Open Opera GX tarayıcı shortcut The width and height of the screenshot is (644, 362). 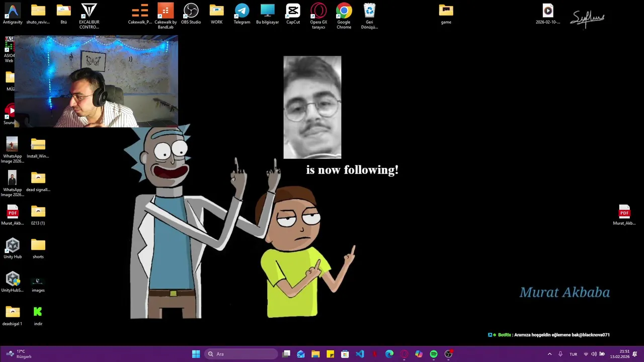pos(318,16)
